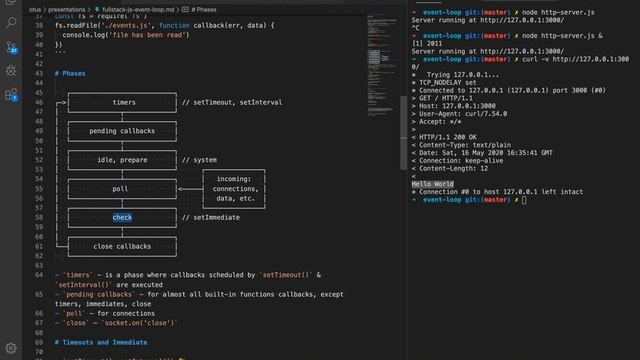Click the '// setImmediate' comment

pos(211,218)
